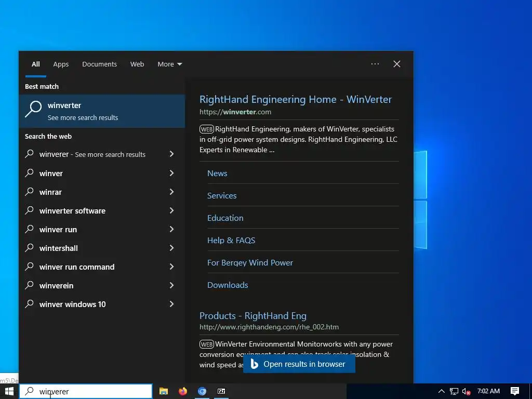
Task: Open the Help & FAQS sitelink
Action: [231, 241]
